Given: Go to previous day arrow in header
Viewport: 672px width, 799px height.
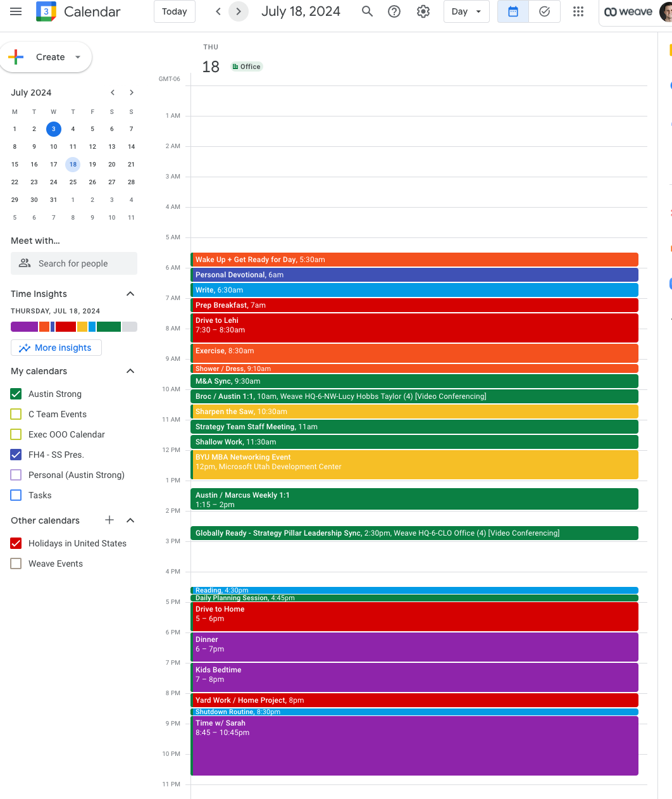Looking at the screenshot, I should (x=218, y=11).
